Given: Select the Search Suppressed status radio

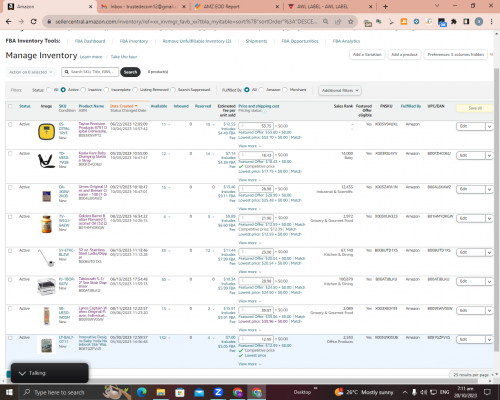Looking at the screenshot, I should (x=173, y=90).
